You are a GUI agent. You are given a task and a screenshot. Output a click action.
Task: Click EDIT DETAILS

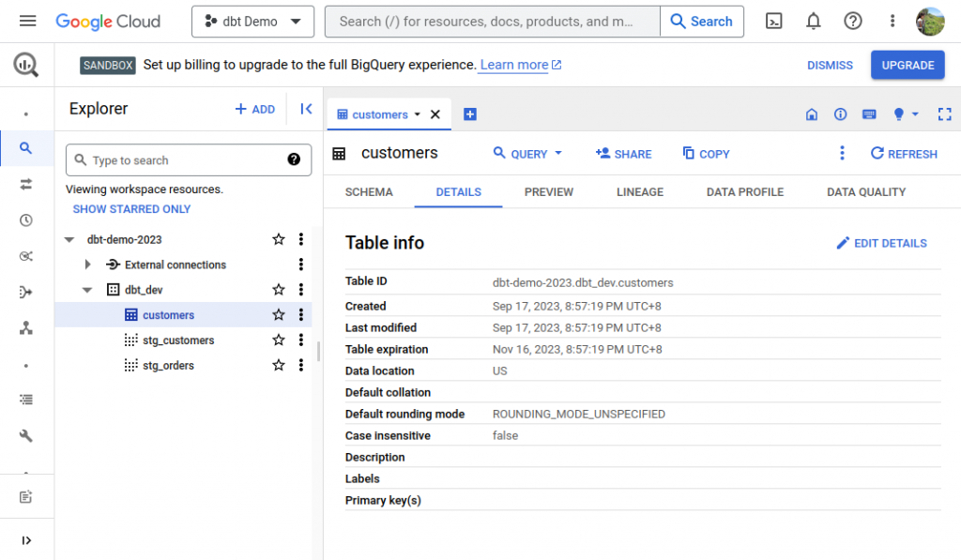(881, 243)
